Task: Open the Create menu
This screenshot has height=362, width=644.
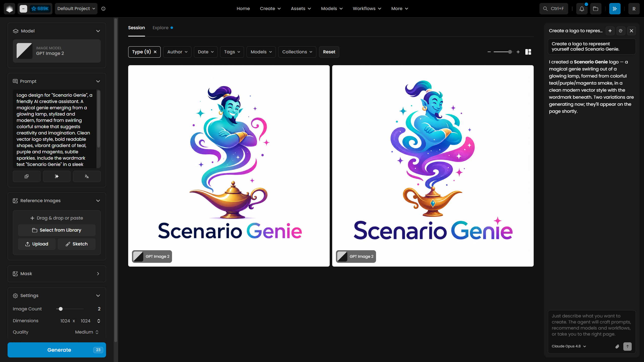Action: click(270, 9)
